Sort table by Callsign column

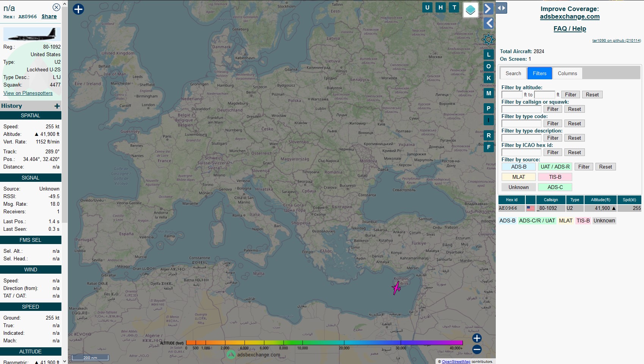pyautogui.click(x=550, y=200)
